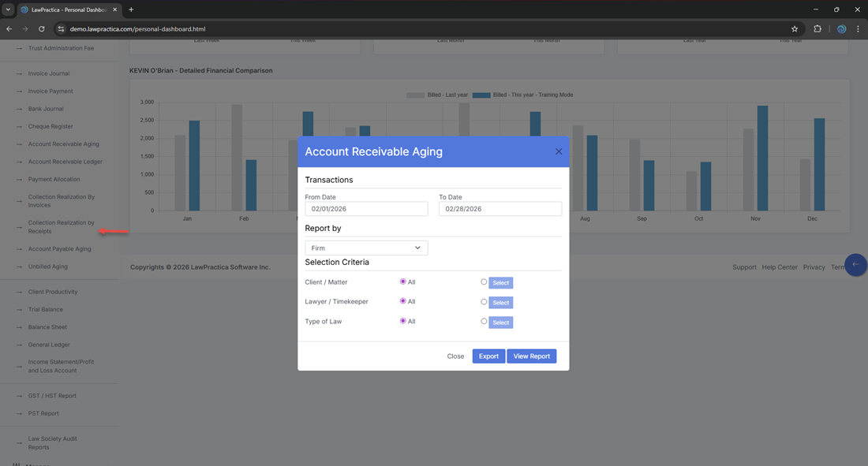868x466 pixels.
Task: Open Trial Balance in the sidebar
Action: tap(45, 309)
